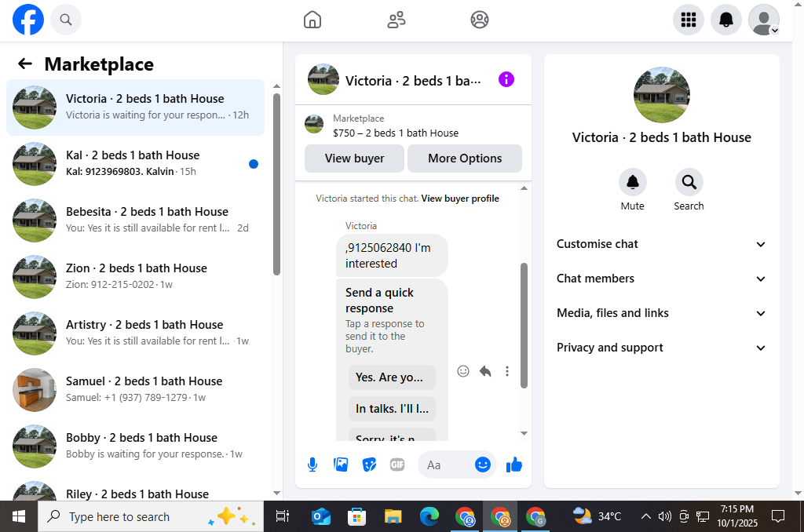Click the View buyer button
The width and height of the screenshot is (804, 532).
click(x=354, y=159)
